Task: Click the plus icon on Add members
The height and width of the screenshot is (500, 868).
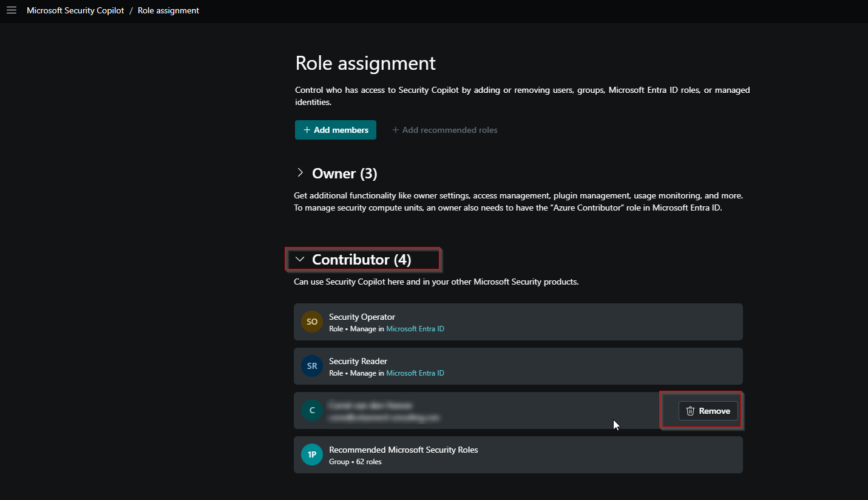Action: (307, 130)
